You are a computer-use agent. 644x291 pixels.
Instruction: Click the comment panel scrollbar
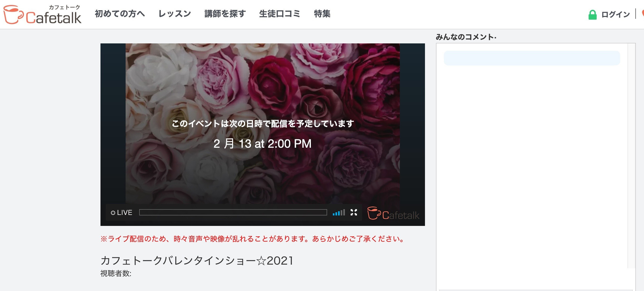pyautogui.click(x=631, y=156)
